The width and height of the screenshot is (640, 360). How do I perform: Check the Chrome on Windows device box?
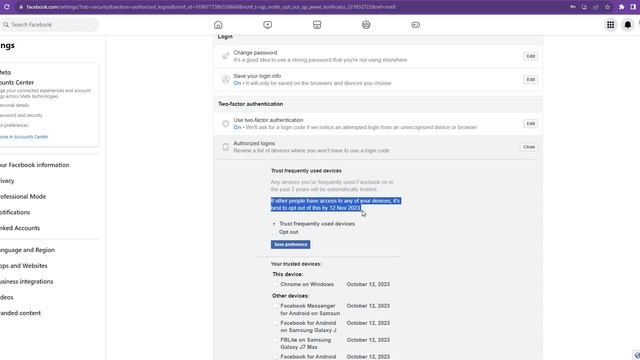[276, 284]
